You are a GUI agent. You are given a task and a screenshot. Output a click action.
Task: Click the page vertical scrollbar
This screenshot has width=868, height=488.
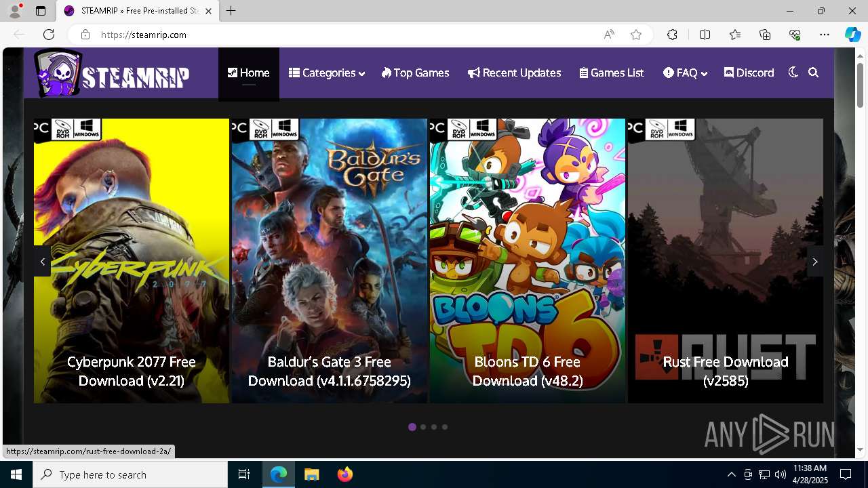860,85
